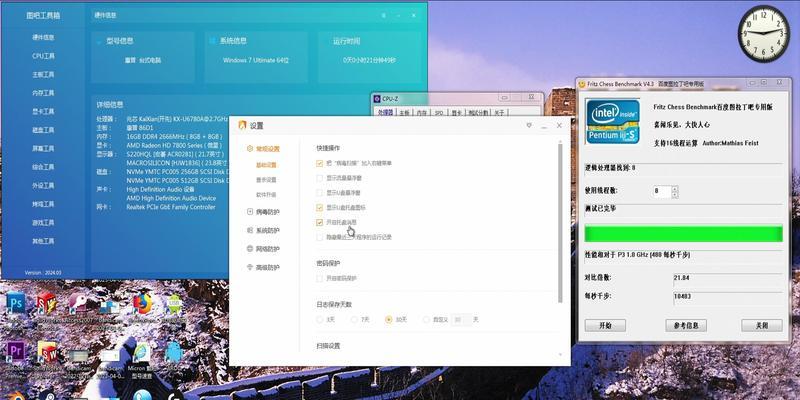Open the blue Android desktop icon
Screen dimensions: 800x400
coord(173,352)
